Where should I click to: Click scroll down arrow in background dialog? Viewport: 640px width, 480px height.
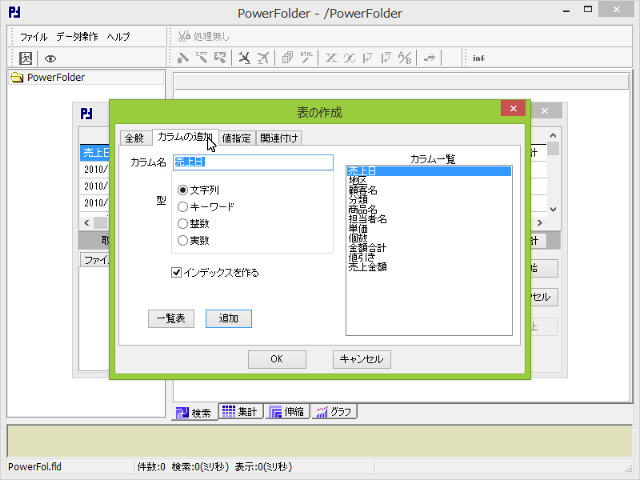coord(553,209)
